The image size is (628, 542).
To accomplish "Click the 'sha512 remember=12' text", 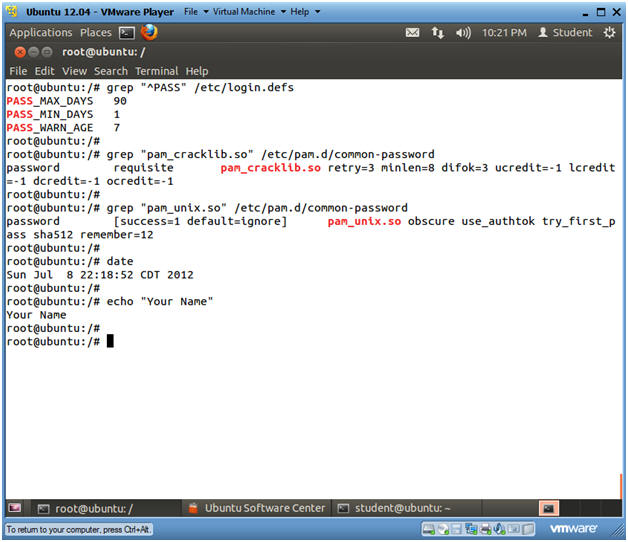I will (93, 234).
